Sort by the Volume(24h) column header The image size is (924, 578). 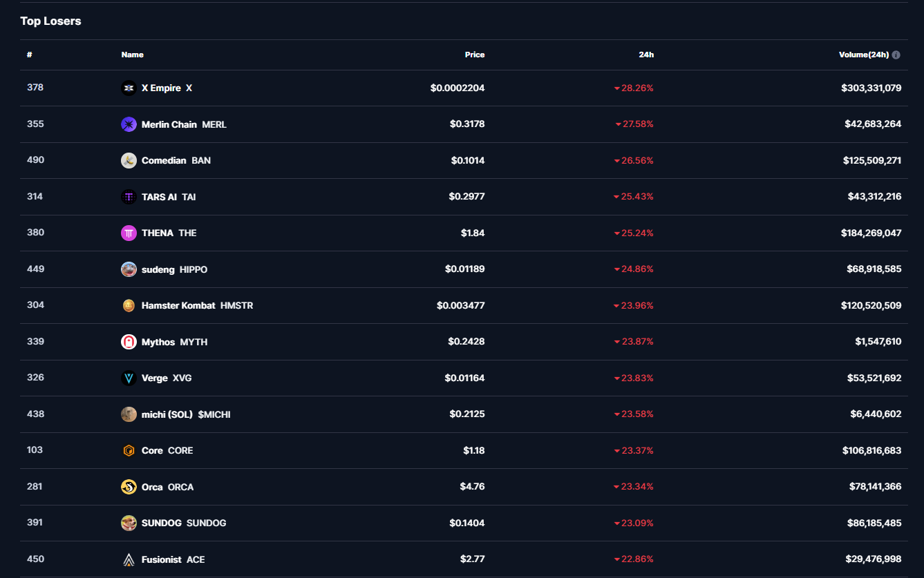tap(863, 55)
